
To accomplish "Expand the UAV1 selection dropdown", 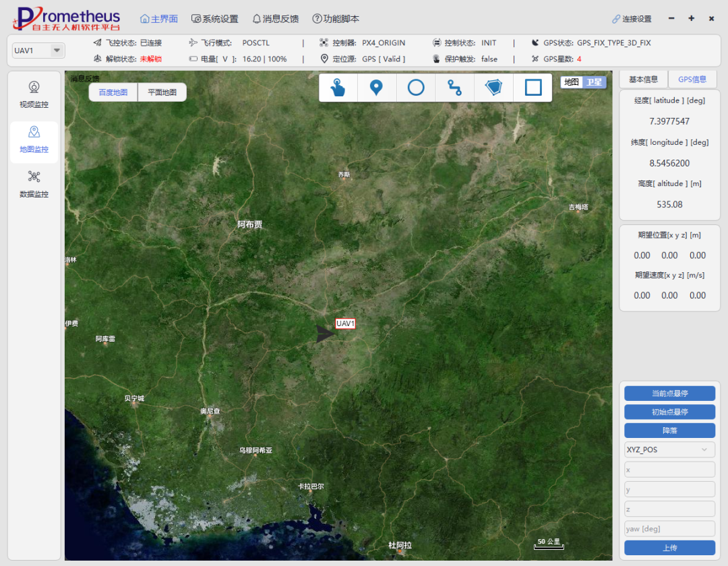I will tap(57, 51).
